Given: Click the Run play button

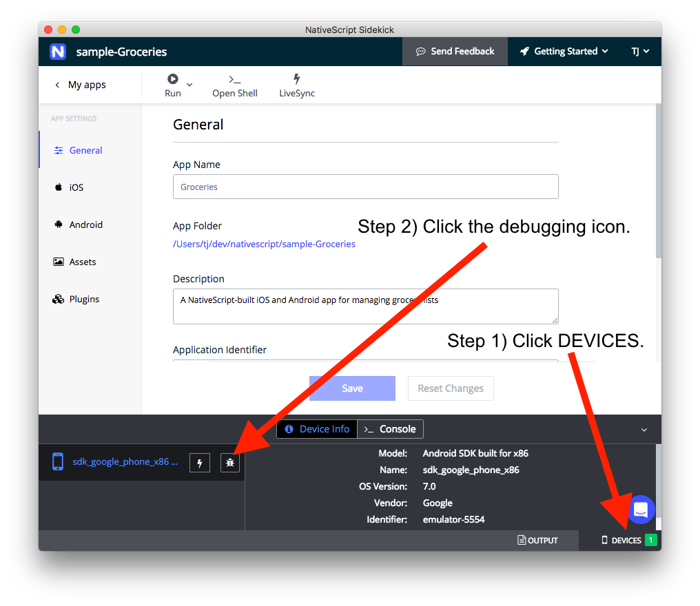Looking at the screenshot, I should coord(172,79).
